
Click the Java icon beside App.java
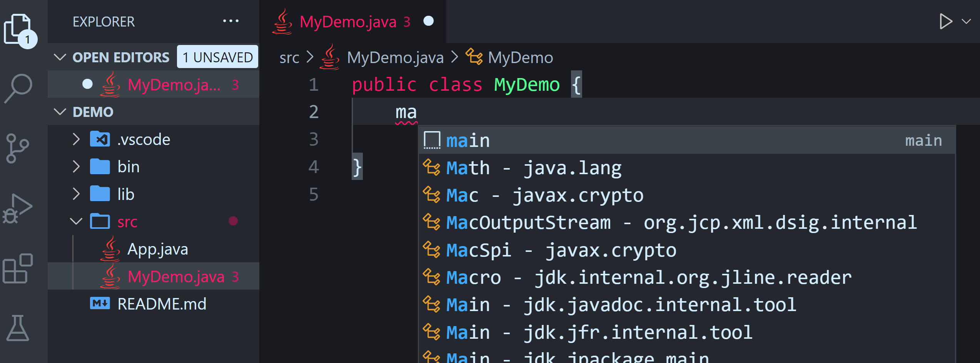point(110,249)
